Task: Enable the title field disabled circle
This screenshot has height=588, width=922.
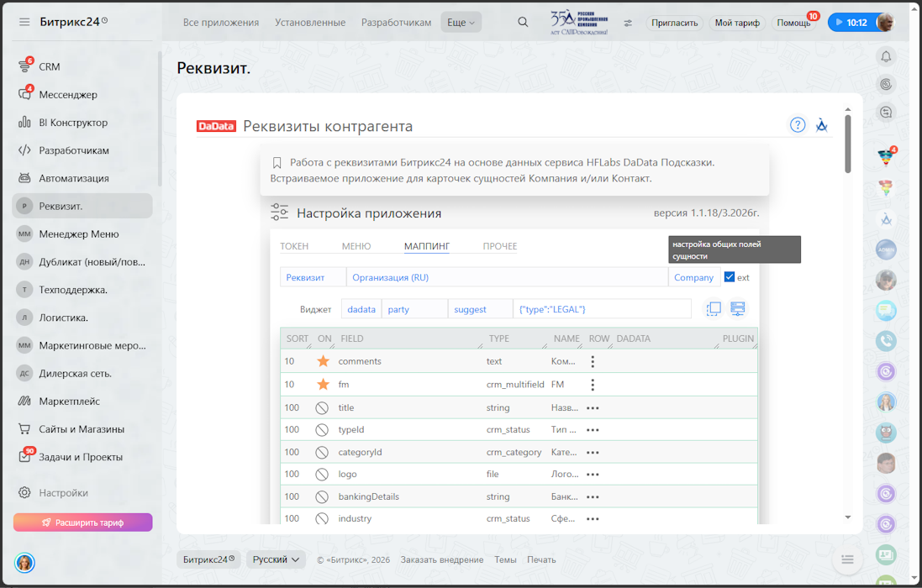Action: [322, 407]
